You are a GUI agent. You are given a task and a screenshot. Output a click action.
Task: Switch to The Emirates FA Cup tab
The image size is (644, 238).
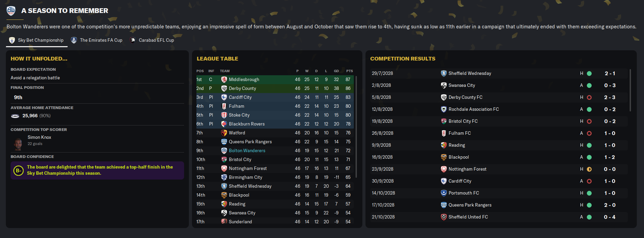[x=97, y=40]
